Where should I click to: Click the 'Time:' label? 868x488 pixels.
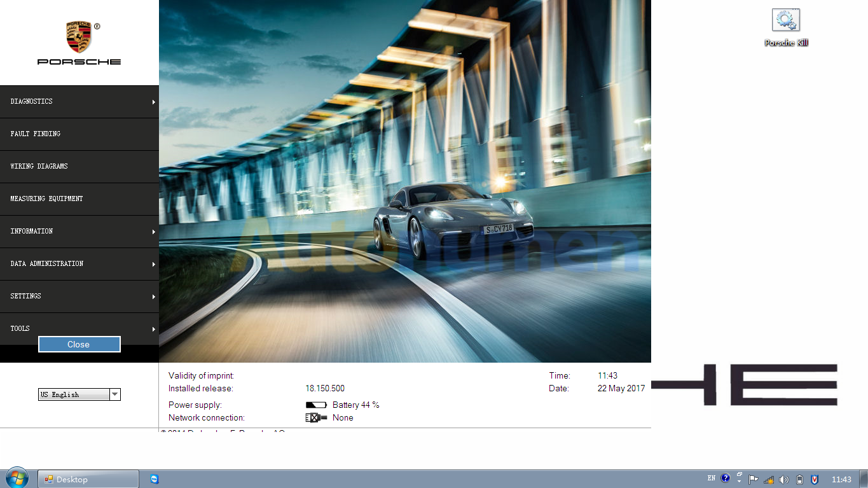[560, 376]
